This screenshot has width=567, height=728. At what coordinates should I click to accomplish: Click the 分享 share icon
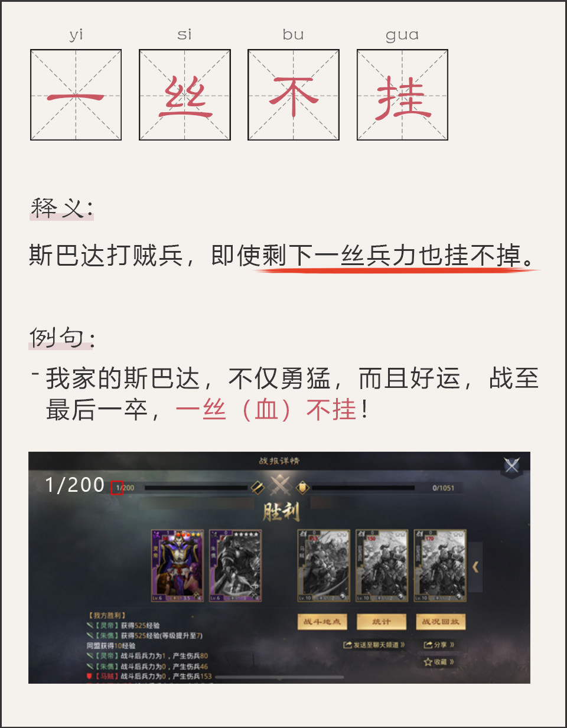tap(428, 645)
